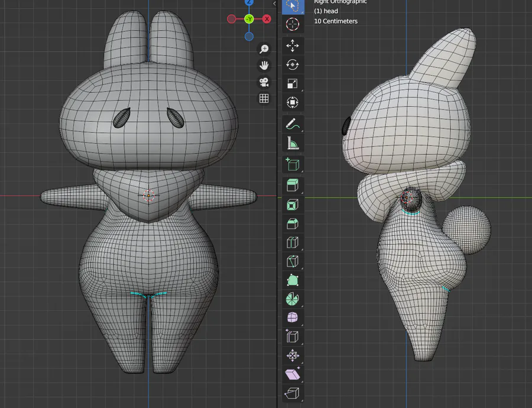Click the lower blue negative Z gizmo circle
Screen dimensions: 532x408
(x=249, y=36)
